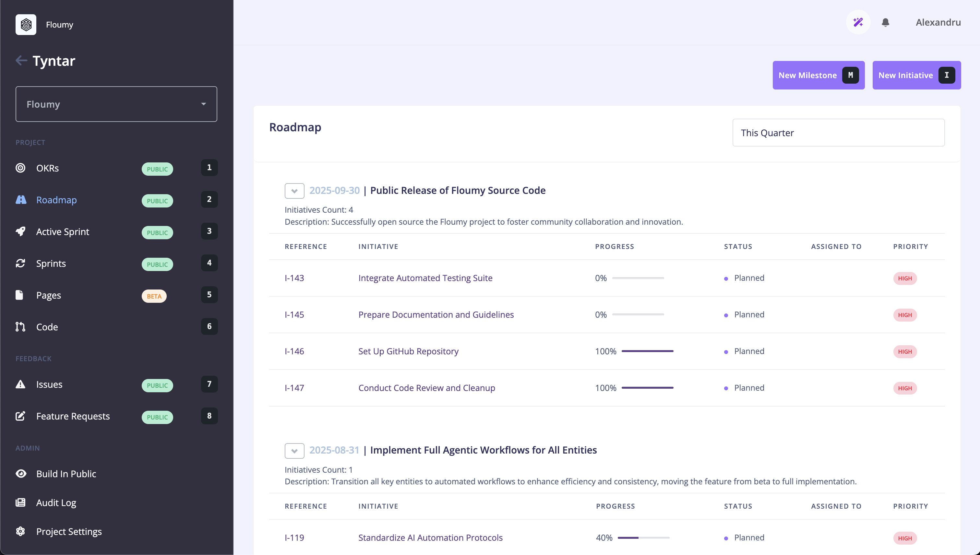Open the notifications bell

click(885, 22)
